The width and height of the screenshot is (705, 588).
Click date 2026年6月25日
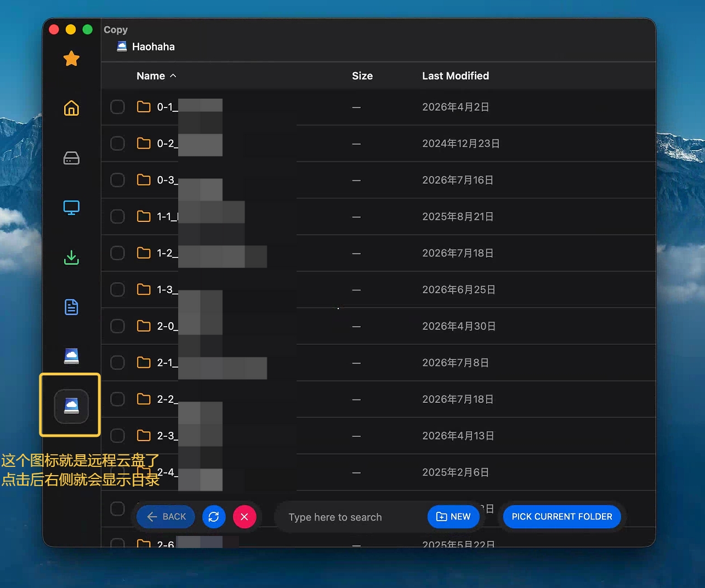click(459, 289)
